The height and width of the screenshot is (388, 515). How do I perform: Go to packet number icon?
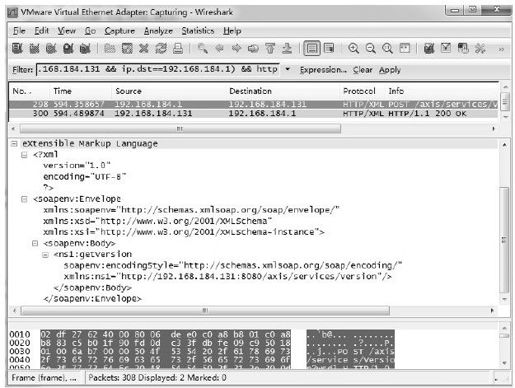253,49
